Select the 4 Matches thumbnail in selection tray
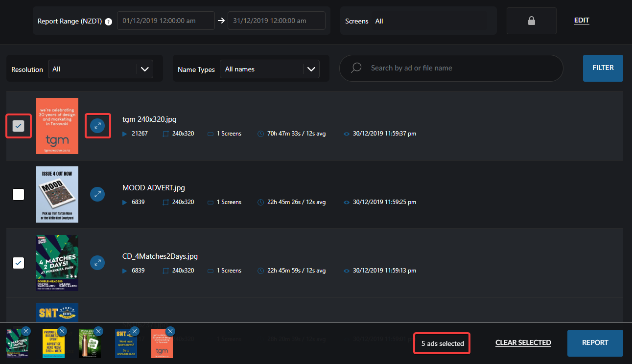 (17, 343)
